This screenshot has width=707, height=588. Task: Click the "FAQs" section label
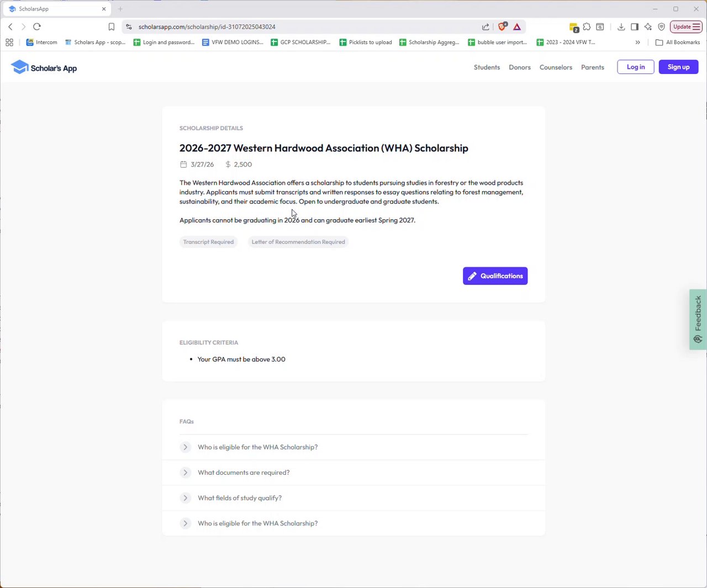pyautogui.click(x=187, y=422)
